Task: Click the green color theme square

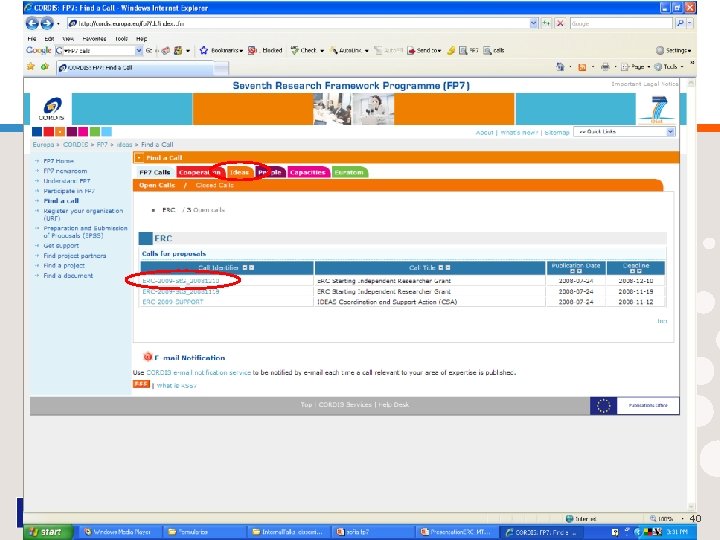Action: pos(95,132)
